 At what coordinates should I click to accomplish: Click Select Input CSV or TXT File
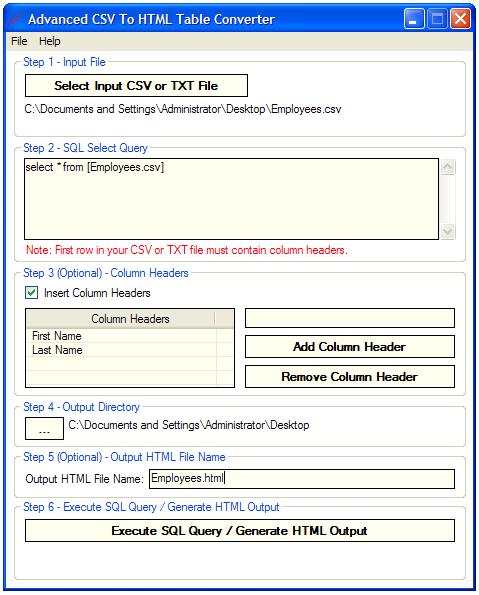[x=136, y=86]
